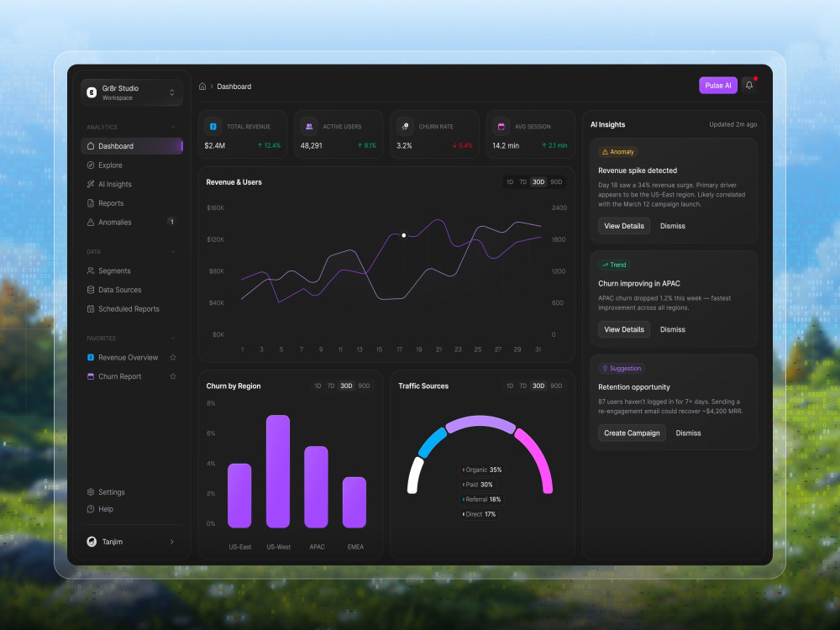The image size is (840, 630).
Task: Click the Segments people icon
Action: [91, 270]
